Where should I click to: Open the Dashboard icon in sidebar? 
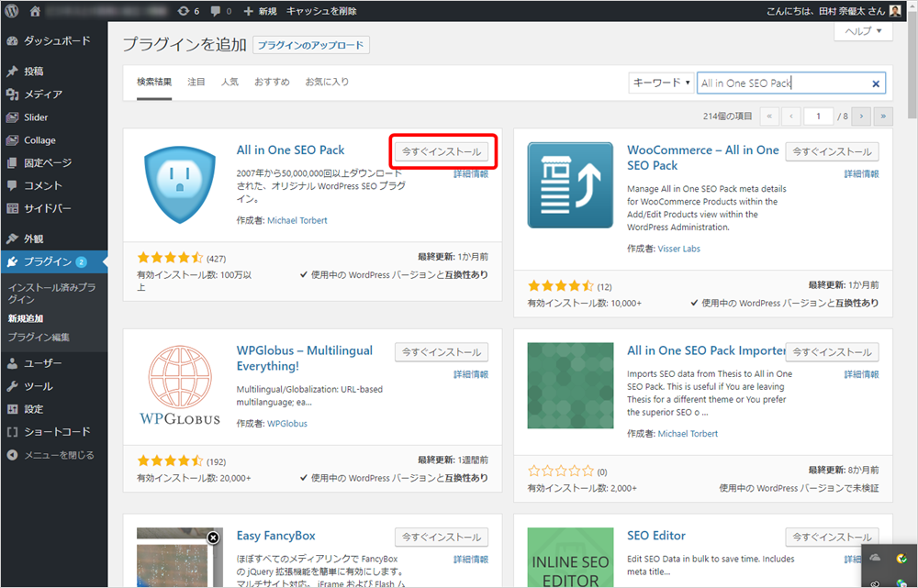pyautogui.click(x=12, y=41)
